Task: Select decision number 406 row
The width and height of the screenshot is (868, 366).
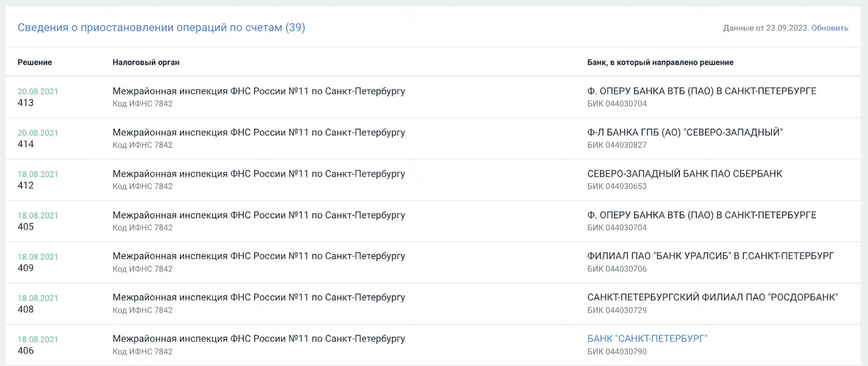Action: tap(433, 345)
